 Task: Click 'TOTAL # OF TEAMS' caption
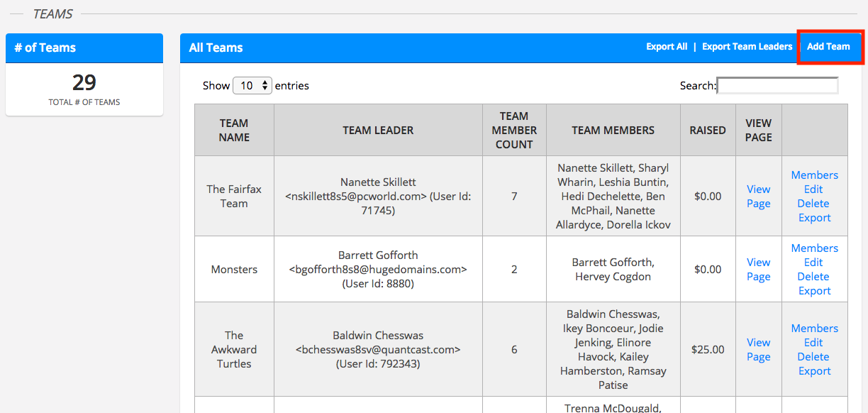click(84, 102)
